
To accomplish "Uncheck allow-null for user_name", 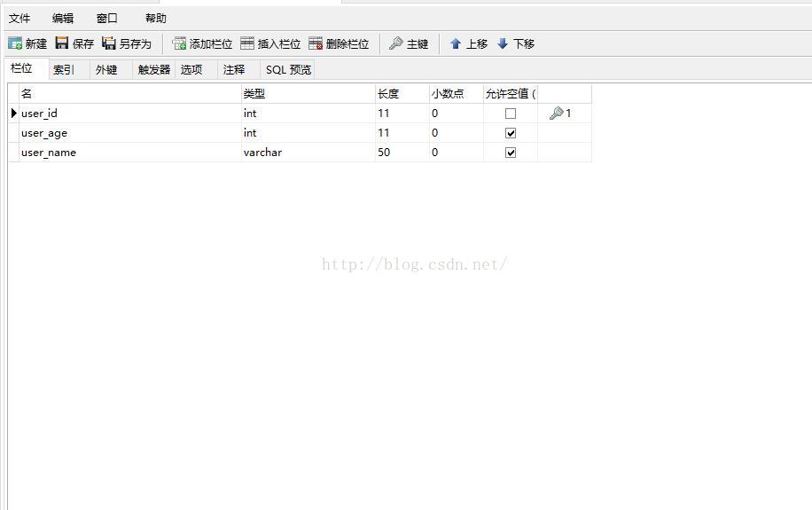I will [x=511, y=153].
